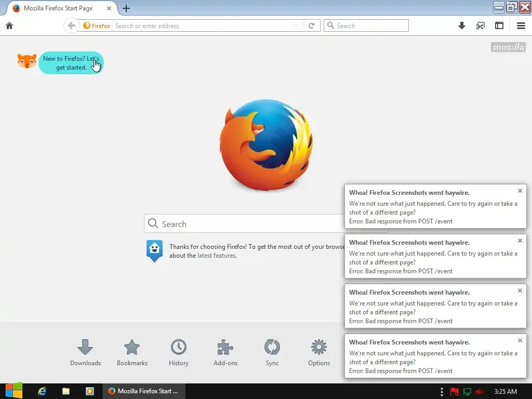Click the back arrow navigation button
532x399 pixels.
tap(71, 26)
